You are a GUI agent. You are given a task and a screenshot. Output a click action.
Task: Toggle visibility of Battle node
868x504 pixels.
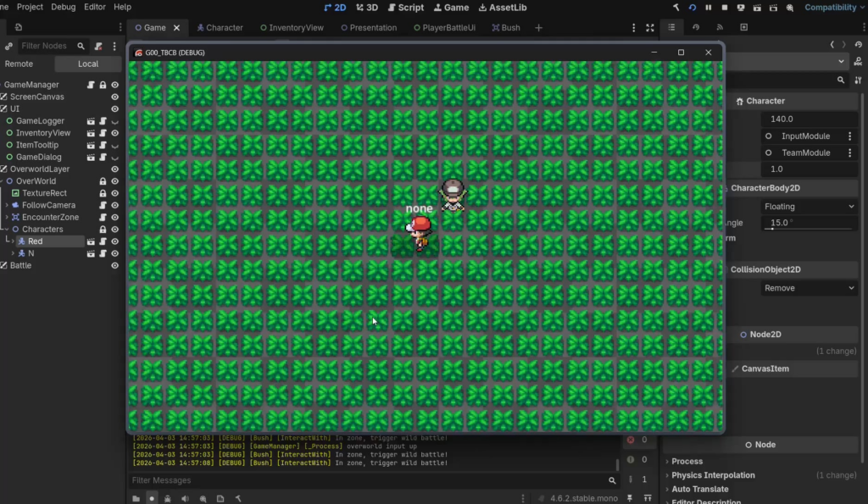[114, 266]
